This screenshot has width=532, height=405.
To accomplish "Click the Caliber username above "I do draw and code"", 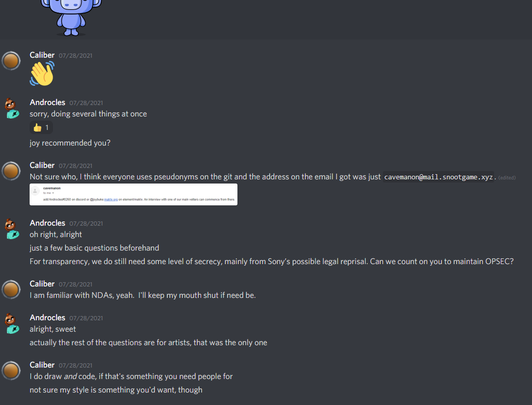I will pos(42,365).
